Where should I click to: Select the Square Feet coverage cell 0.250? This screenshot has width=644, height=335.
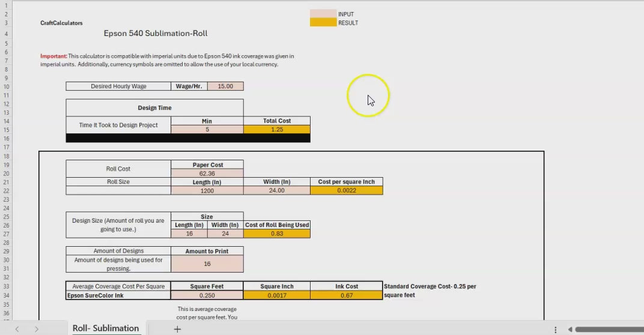[207, 295]
